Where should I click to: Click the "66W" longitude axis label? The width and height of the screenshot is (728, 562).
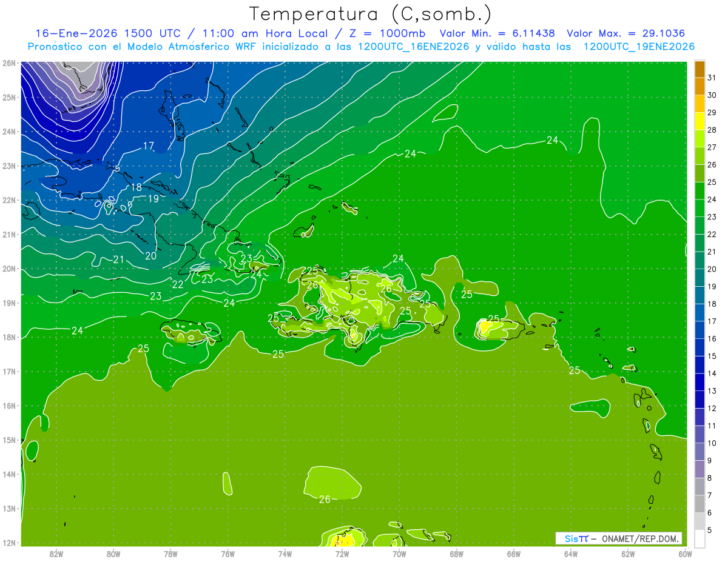513,554
